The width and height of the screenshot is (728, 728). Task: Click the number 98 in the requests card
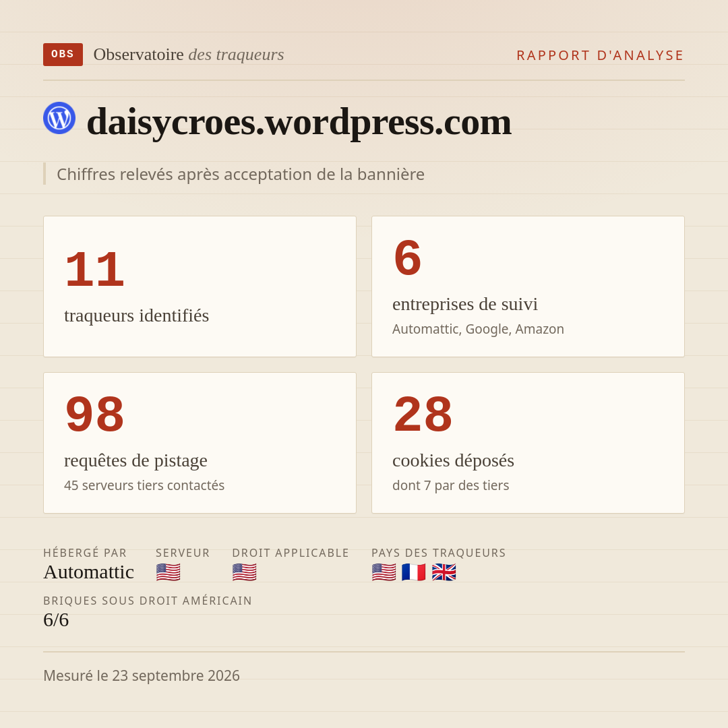point(95,414)
